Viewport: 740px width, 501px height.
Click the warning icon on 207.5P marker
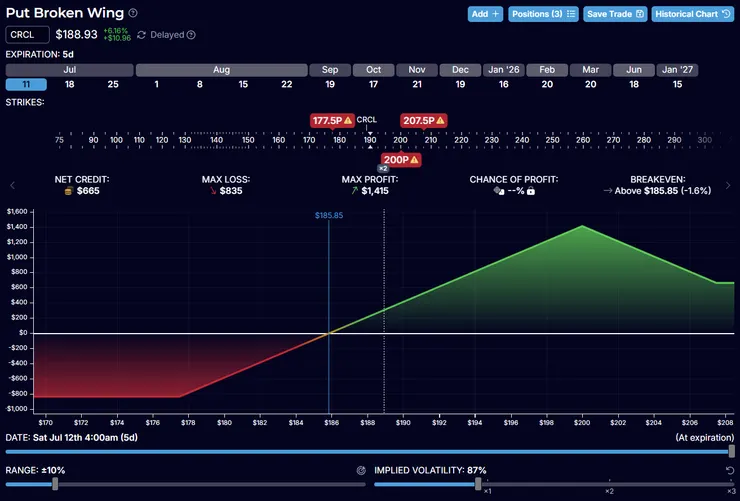(440, 121)
